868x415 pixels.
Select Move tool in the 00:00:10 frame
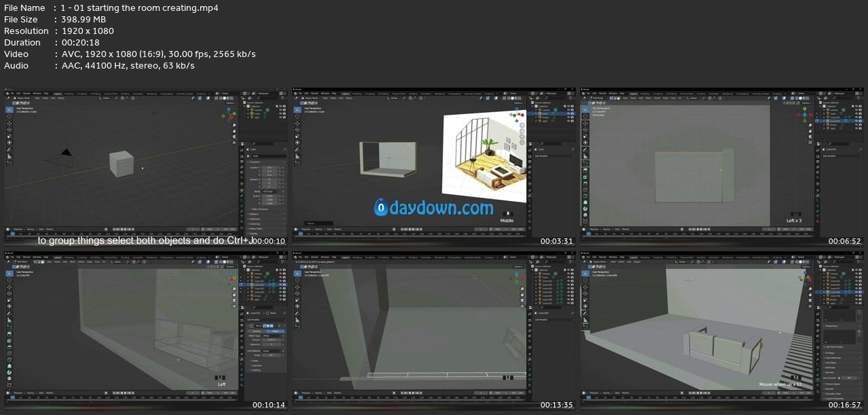(x=10, y=123)
